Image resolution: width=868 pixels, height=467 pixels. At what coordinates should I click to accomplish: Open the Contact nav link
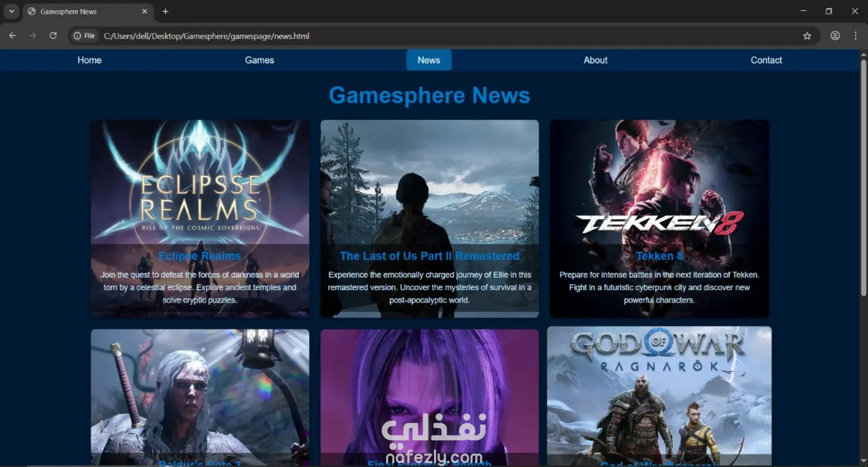[x=766, y=60]
